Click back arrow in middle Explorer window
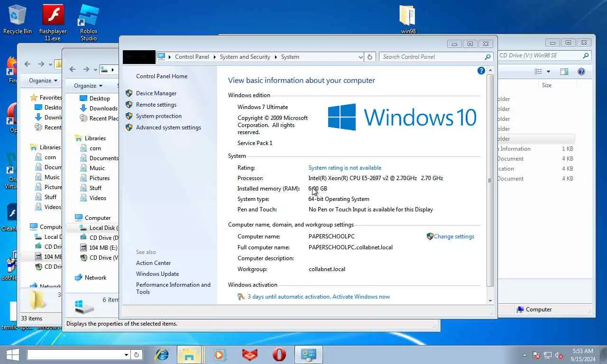Image resolution: width=607 pixels, height=364 pixels. pyautogui.click(x=73, y=69)
